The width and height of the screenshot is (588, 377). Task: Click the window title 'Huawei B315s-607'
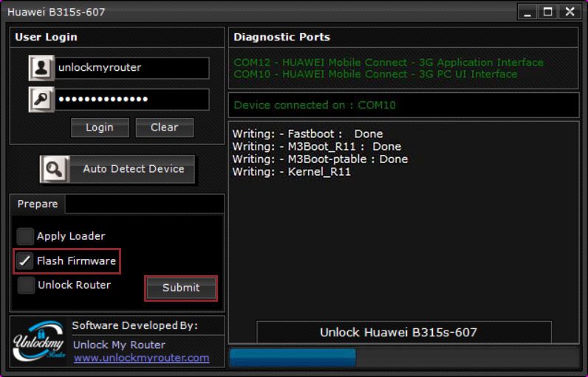(56, 12)
